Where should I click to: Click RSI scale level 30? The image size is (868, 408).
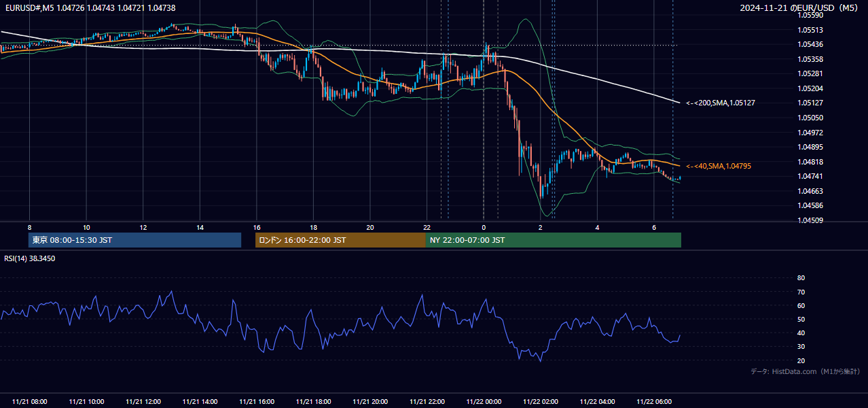click(801, 347)
